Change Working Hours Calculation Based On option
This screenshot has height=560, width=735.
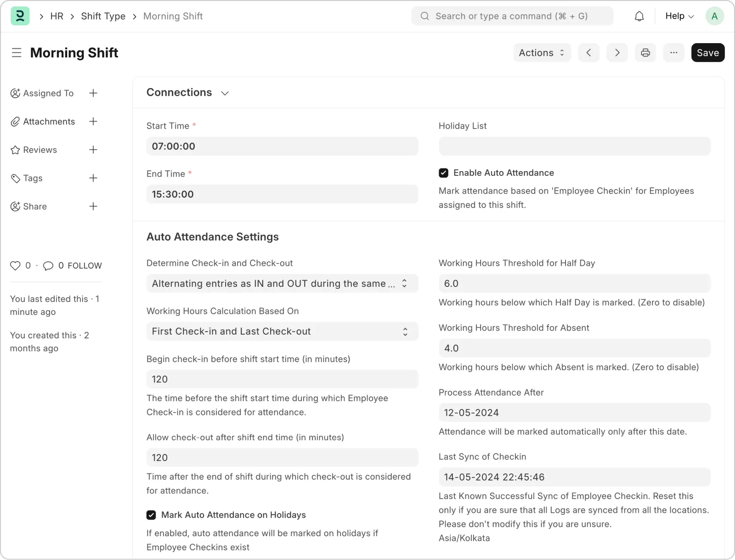tap(282, 331)
